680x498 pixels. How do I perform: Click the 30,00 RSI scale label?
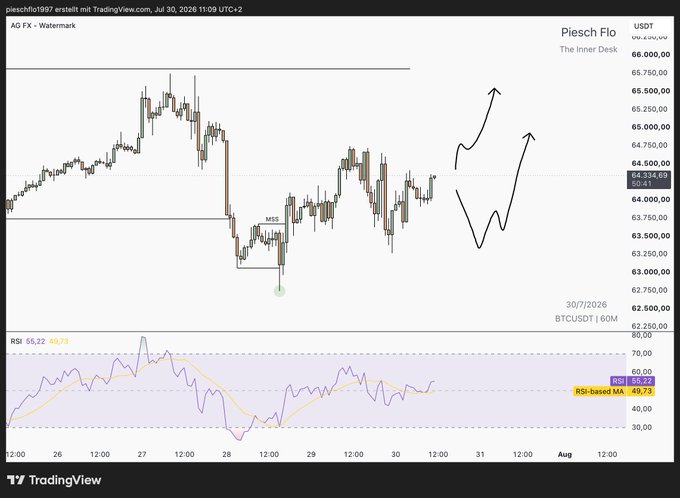click(641, 427)
